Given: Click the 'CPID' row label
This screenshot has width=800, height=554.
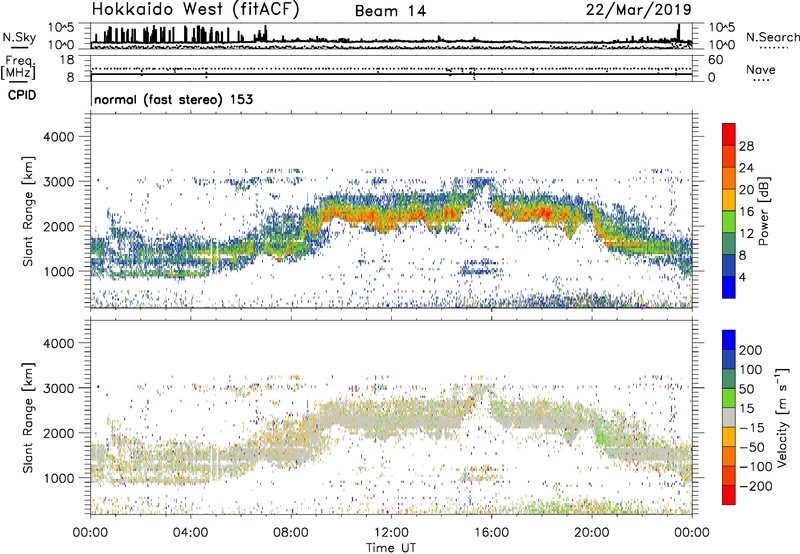Looking at the screenshot, I should click(x=22, y=95).
